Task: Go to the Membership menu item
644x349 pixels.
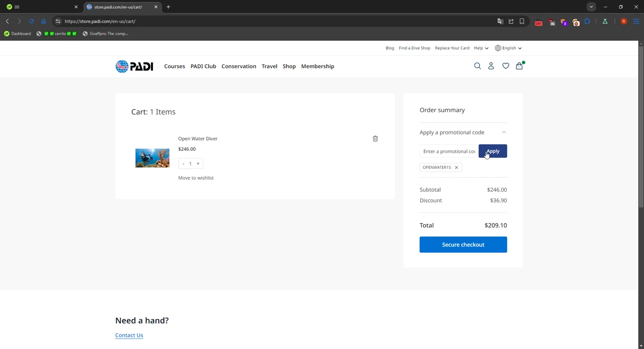Action: [317, 67]
